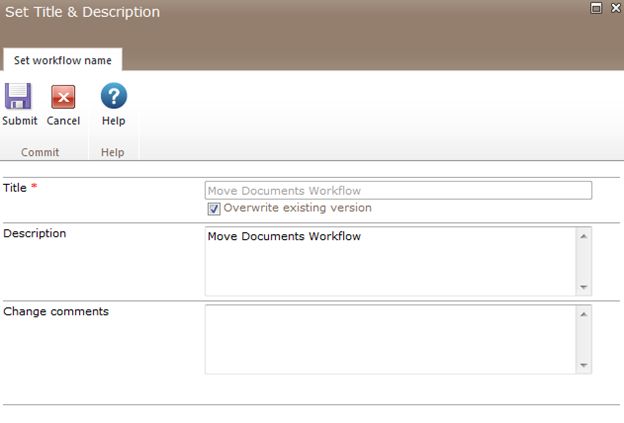This screenshot has height=423, width=624.
Task: Click the Change comments label
Action: pyautogui.click(x=56, y=311)
